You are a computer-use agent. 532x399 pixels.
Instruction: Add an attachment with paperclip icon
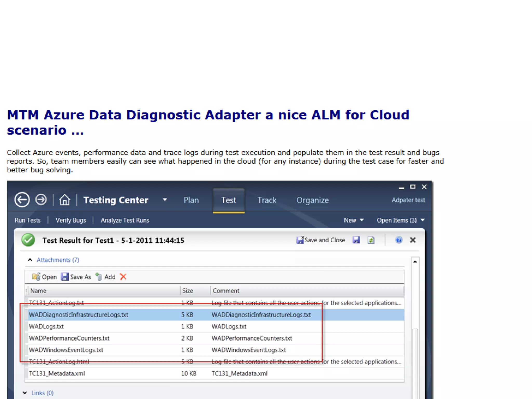pyautogui.click(x=105, y=277)
